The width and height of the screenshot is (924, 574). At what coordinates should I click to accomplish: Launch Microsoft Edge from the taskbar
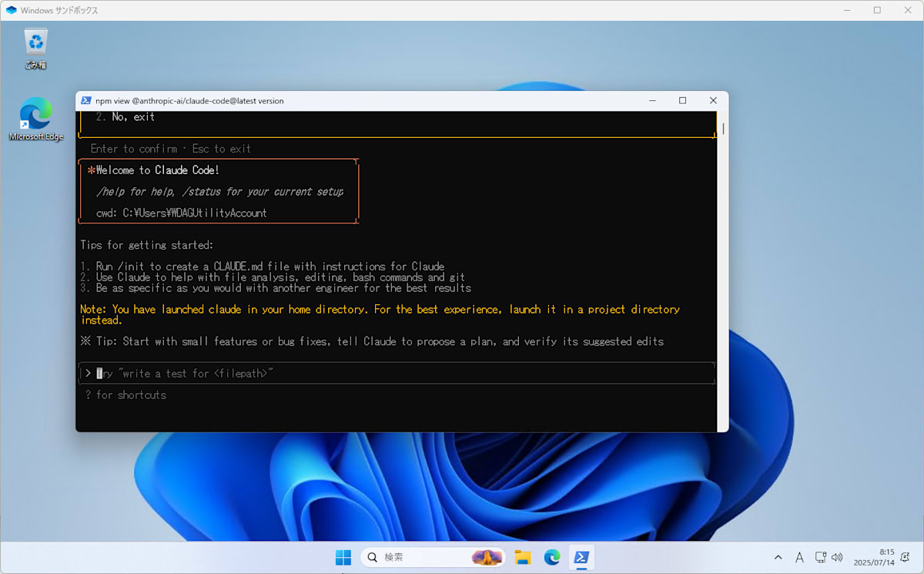pos(552,557)
